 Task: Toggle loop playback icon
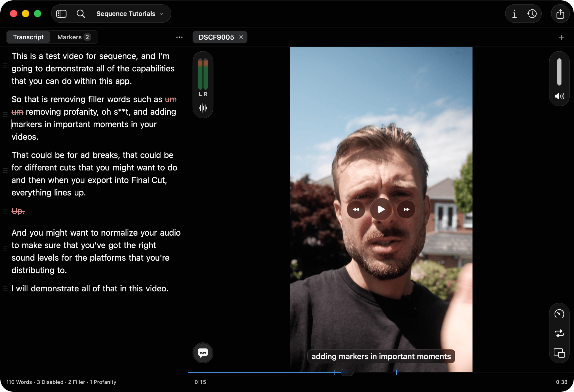coord(559,333)
